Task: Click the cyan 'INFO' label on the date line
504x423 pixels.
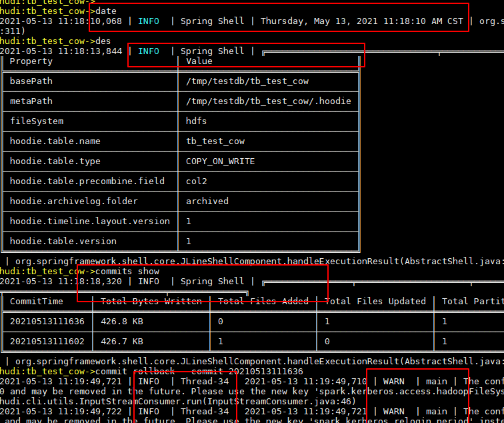Action: click(149, 21)
